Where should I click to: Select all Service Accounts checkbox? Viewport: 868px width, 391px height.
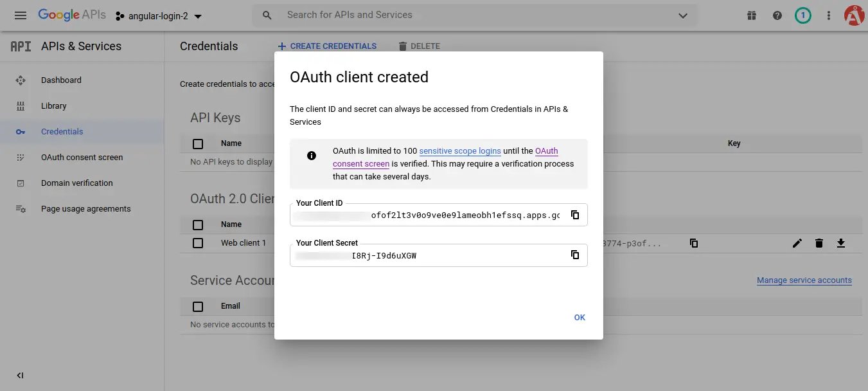coord(198,306)
